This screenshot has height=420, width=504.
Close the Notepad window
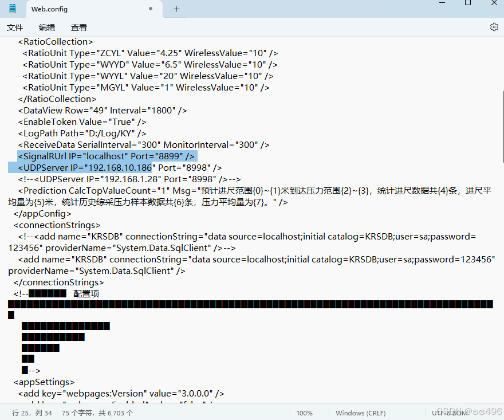pos(494,3)
